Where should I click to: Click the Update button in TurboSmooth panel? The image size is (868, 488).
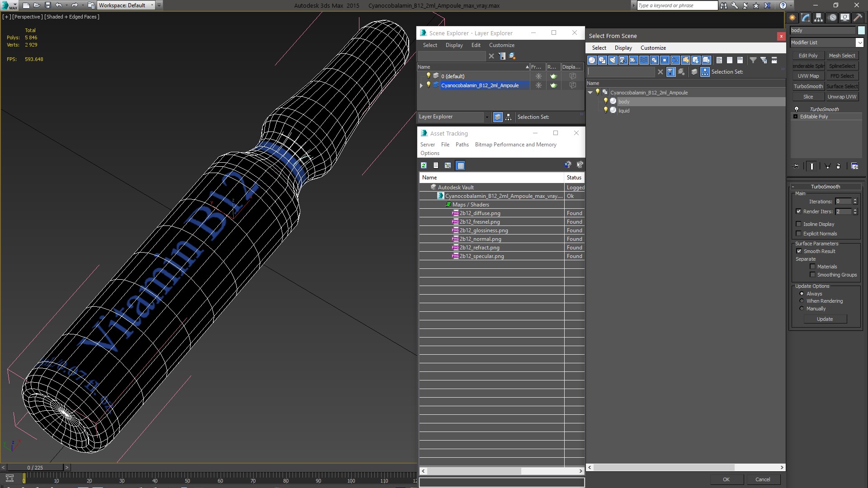coord(825,319)
